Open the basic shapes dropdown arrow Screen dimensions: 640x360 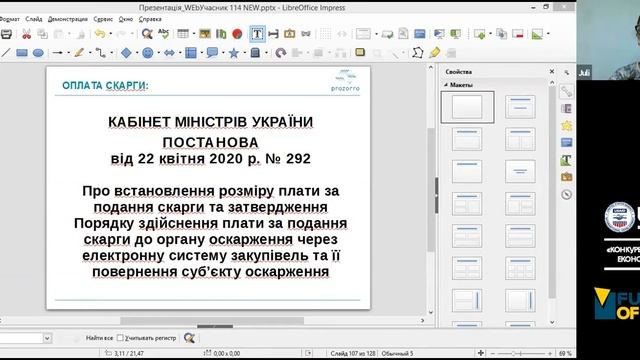coord(137,53)
